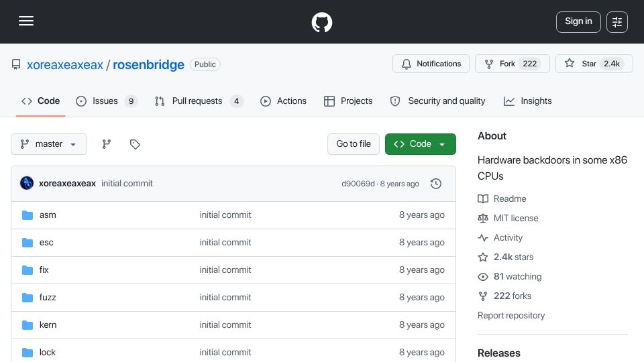Open the Readme link
The image size is (644, 362).
coord(510,198)
